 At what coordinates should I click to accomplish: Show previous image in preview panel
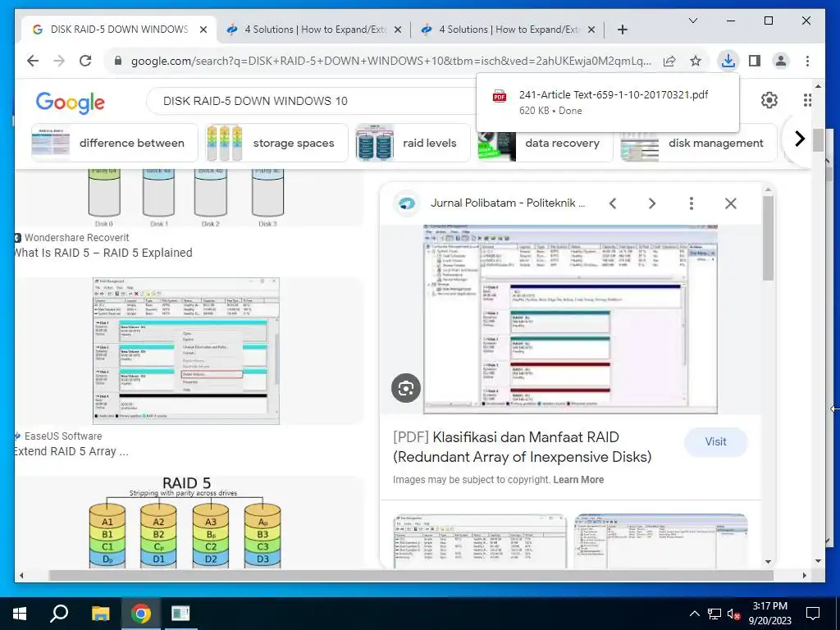(x=613, y=203)
